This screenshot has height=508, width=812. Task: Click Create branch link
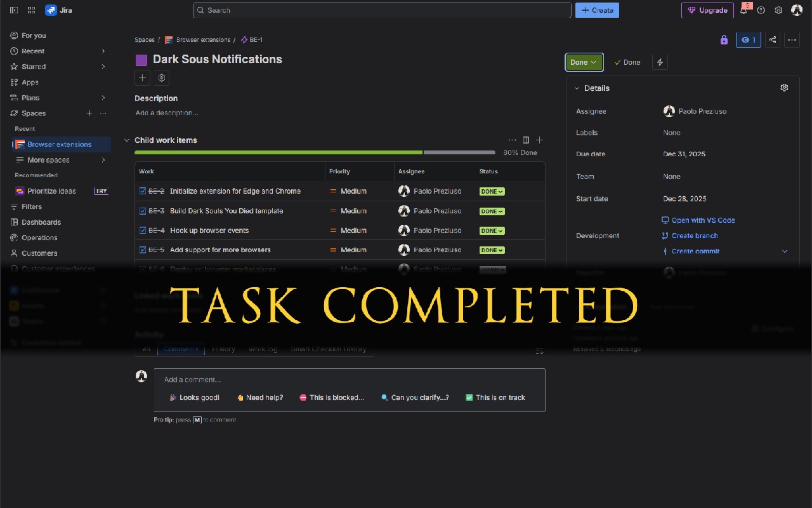coord(690,236)
